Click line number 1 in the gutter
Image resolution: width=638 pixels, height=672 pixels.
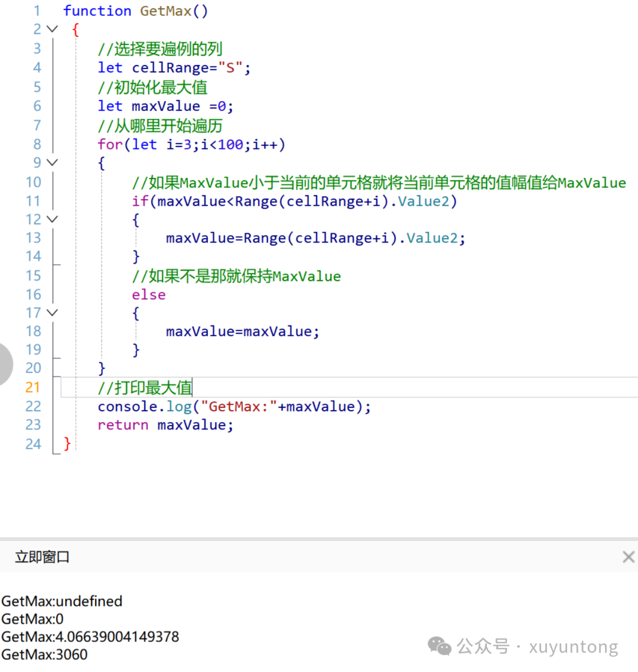tap(37, 11)
